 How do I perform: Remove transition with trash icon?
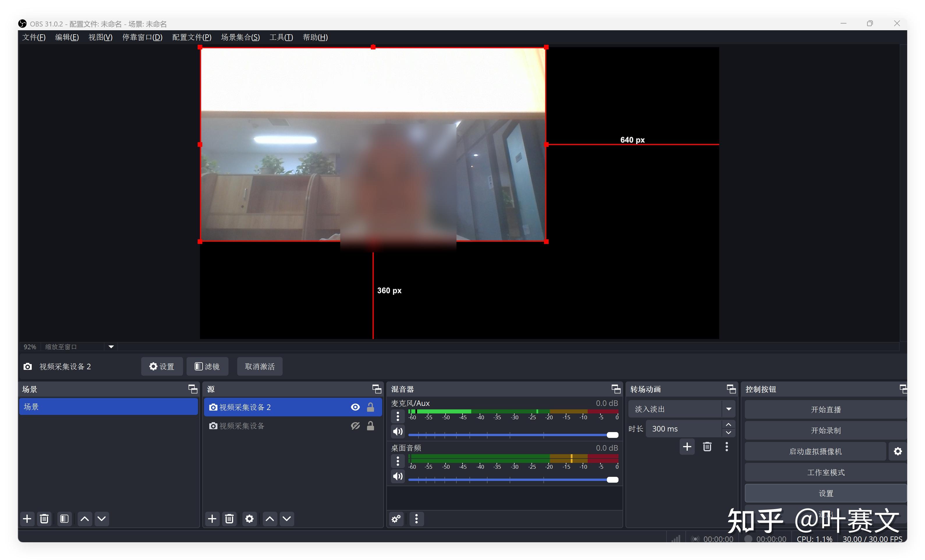pyautogui.click(x=707, y=447)
